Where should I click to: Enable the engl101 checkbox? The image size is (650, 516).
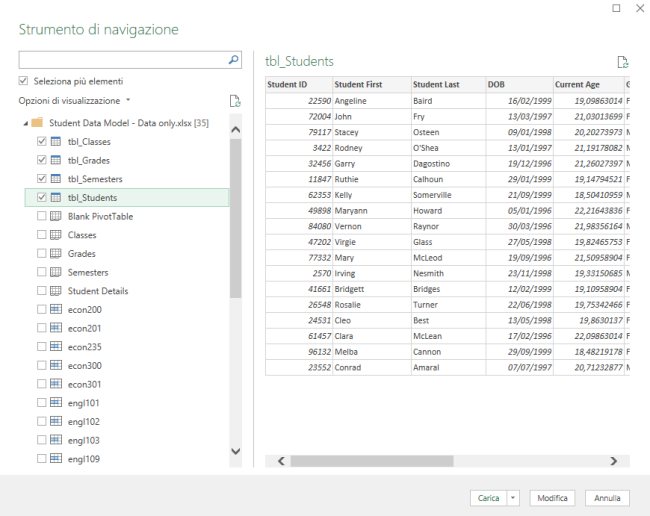(x=41, y=403)
